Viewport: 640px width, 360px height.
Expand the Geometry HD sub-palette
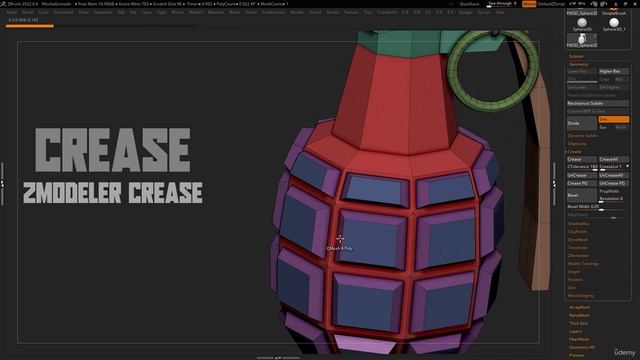[582, 347]
